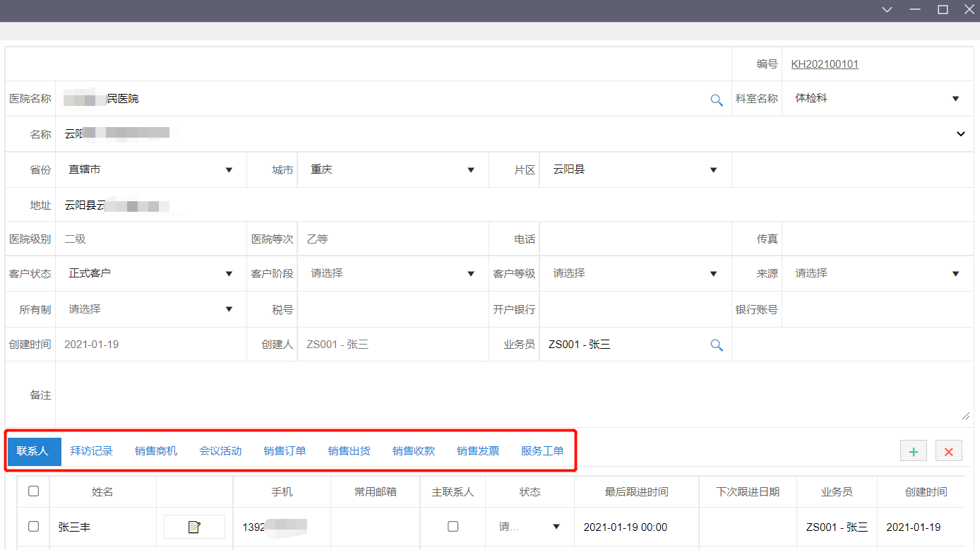Expand the 省份 dropdown showing 直辖市

point(229,169)
